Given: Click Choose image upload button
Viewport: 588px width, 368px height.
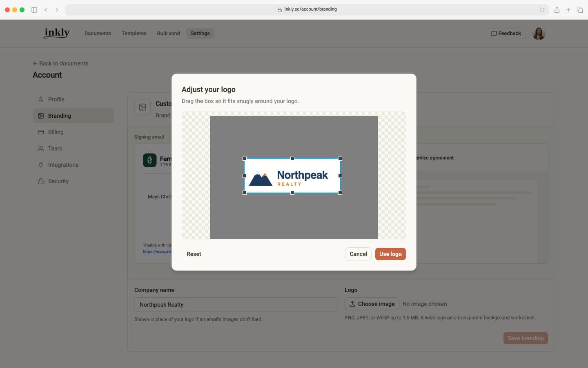Looking at the screenshot, I should (x=372, y=304).
